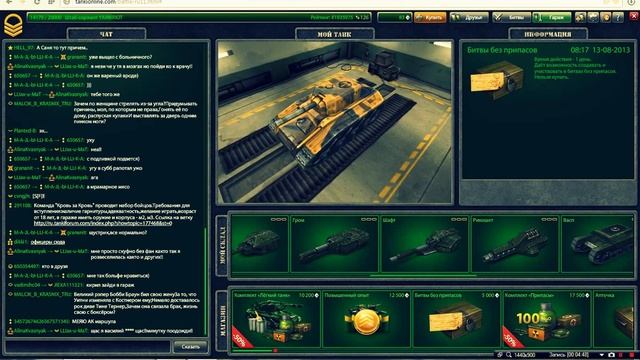
Task: Open help with the question mark icon
Action: 618,17
